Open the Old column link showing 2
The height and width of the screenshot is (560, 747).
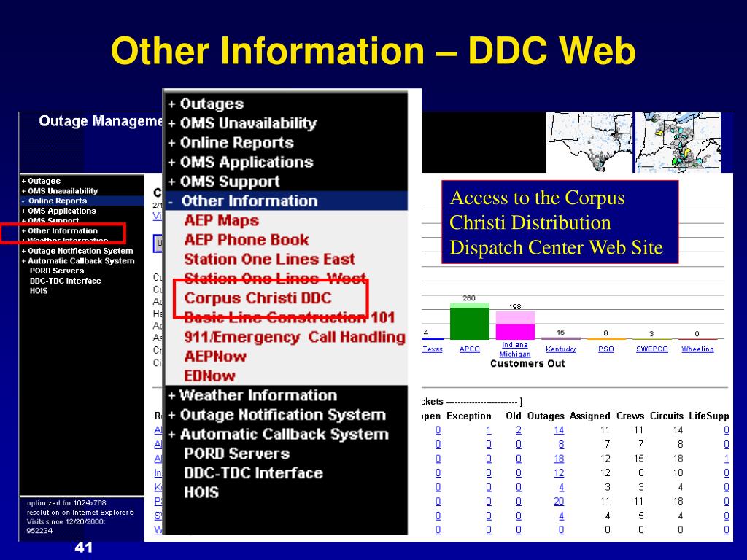tap(519, 430)
